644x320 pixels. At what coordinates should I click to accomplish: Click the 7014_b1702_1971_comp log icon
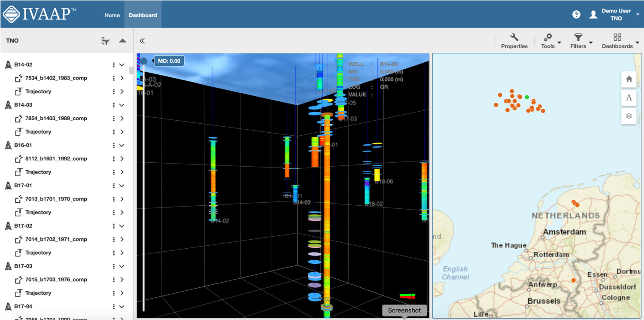tap(18, 239)
